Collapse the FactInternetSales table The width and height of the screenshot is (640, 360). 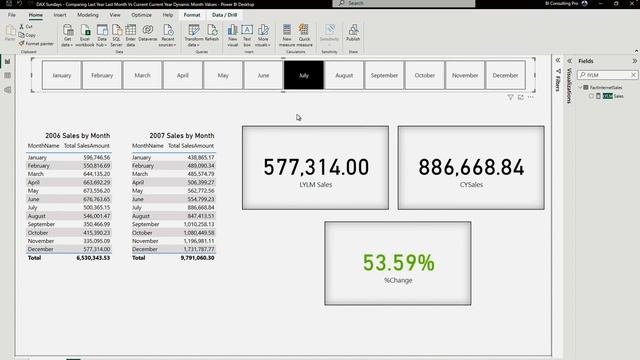pos(580,87)
